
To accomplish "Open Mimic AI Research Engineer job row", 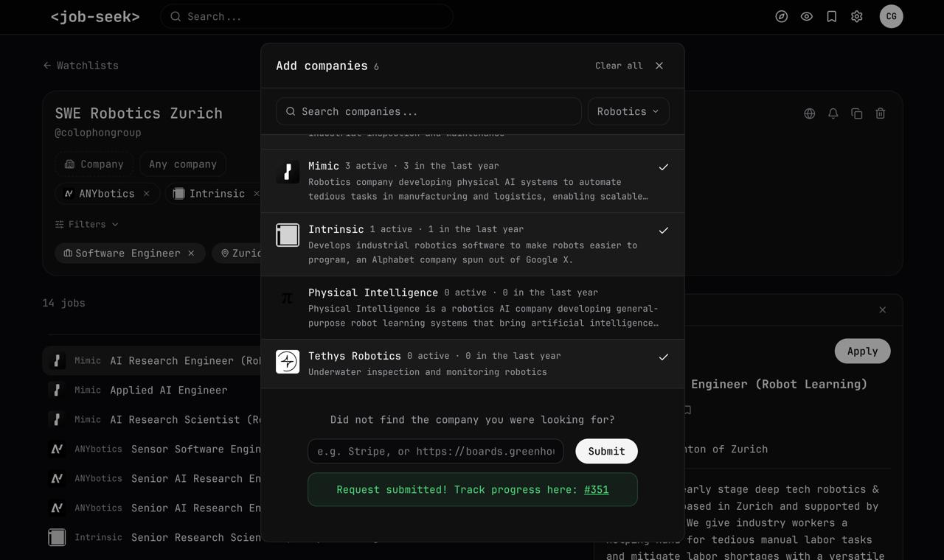I will click(x=152, y=360).
